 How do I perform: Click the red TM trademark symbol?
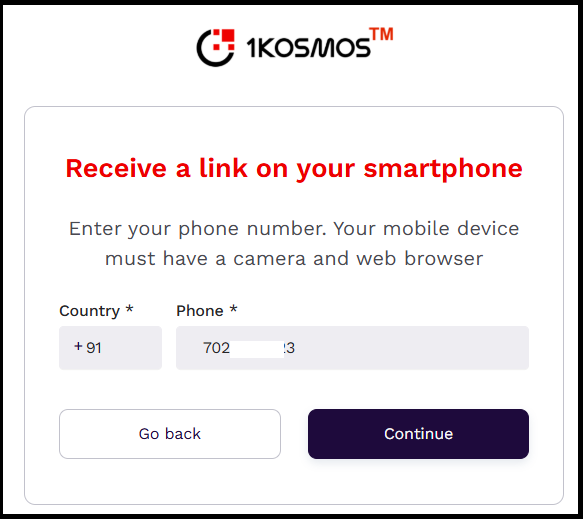[381, 34]
